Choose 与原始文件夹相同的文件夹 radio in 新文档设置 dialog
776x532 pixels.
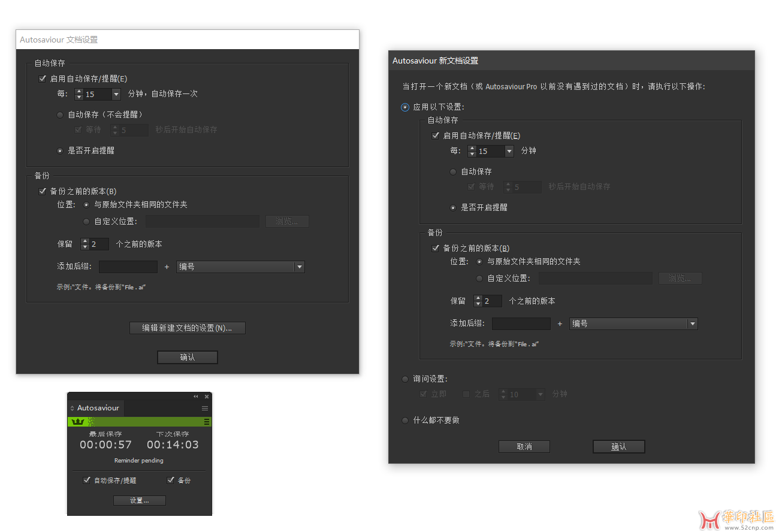point(479,262)
